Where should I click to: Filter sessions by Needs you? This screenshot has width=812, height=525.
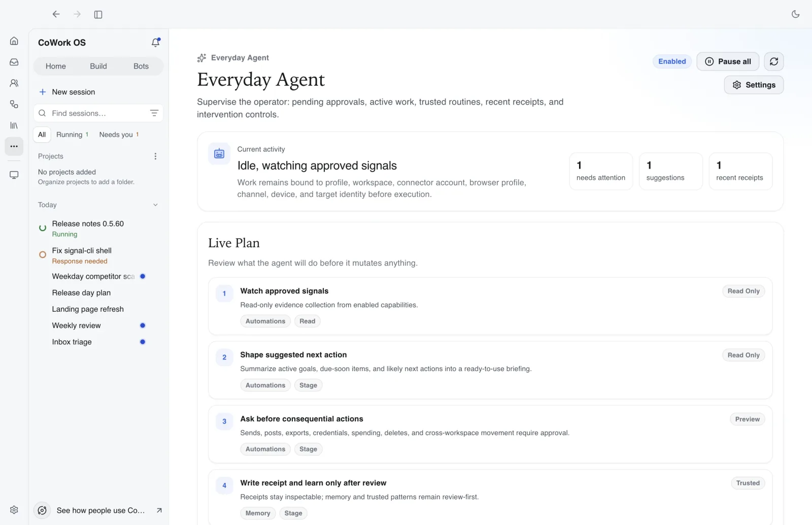(x=119, y=135)
